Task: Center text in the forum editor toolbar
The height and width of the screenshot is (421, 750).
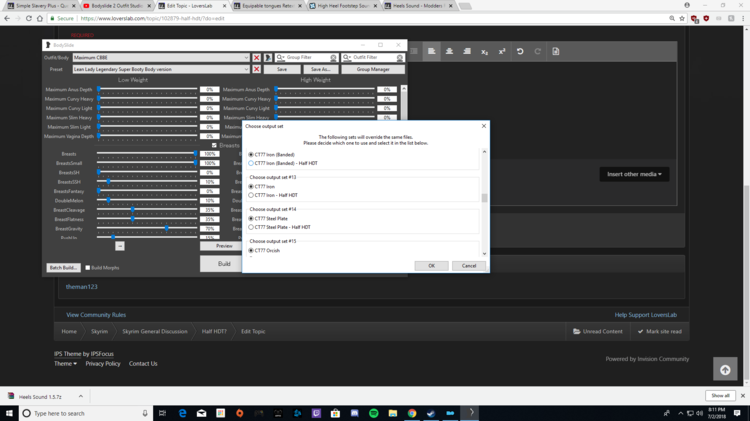Action: [x=449, y=51]
